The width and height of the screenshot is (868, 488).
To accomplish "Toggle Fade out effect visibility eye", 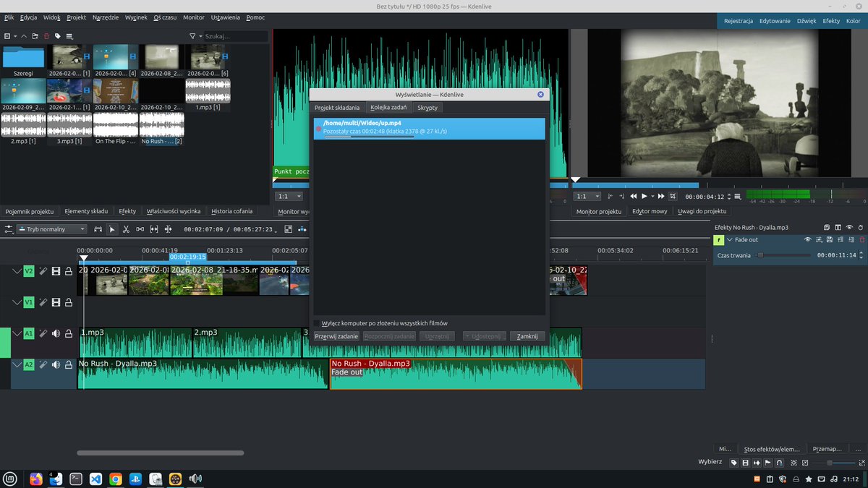I will [808, 239].
